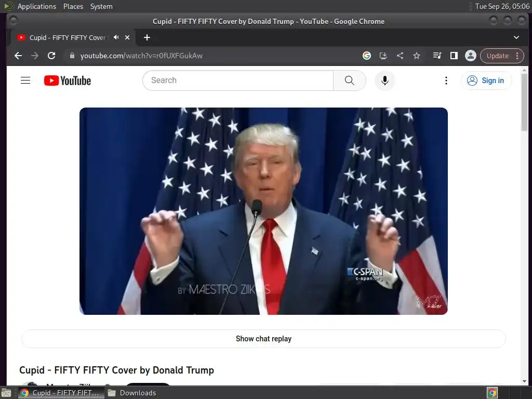532x399 pixels.
Task: Click Show chat replay
Action: (x=263, y=339)
